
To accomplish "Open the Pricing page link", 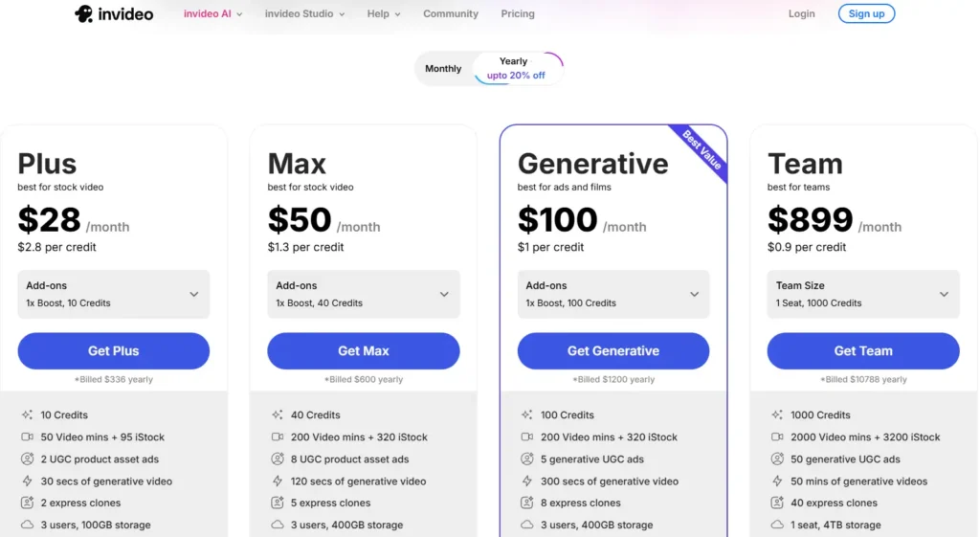I will click(518, 14).
